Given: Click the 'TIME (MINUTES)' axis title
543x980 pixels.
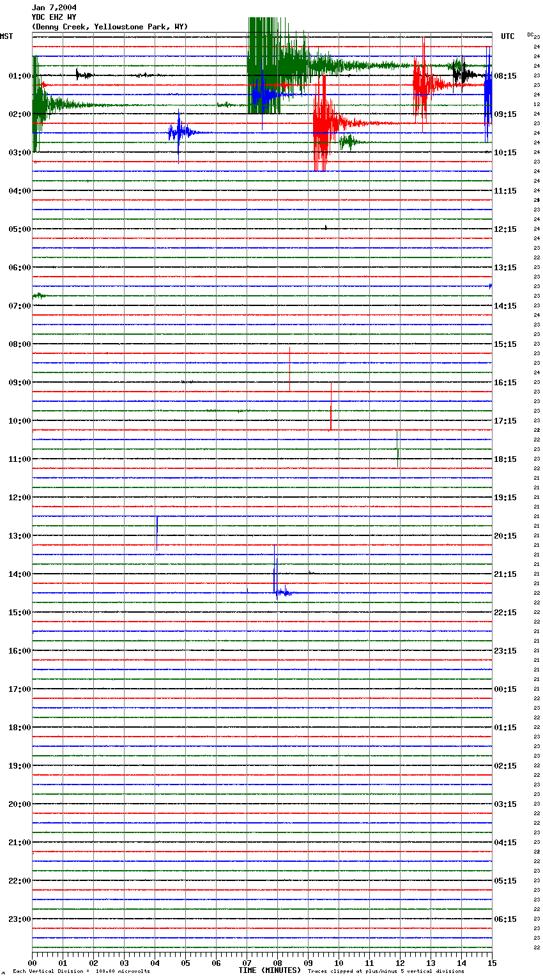Looking at the screenshot, I should pos(270,970).
